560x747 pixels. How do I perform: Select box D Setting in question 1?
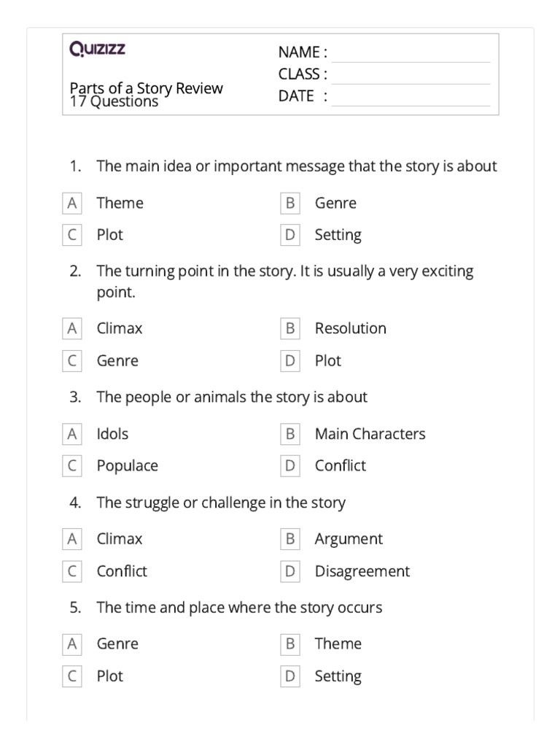[x=289, y=235]
